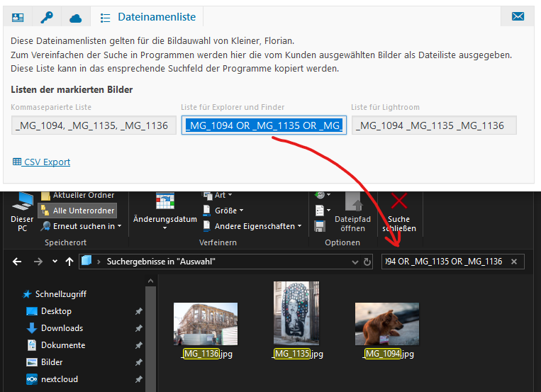
Task: Open the Downloads quick access folder
Action: click(62, 328)
